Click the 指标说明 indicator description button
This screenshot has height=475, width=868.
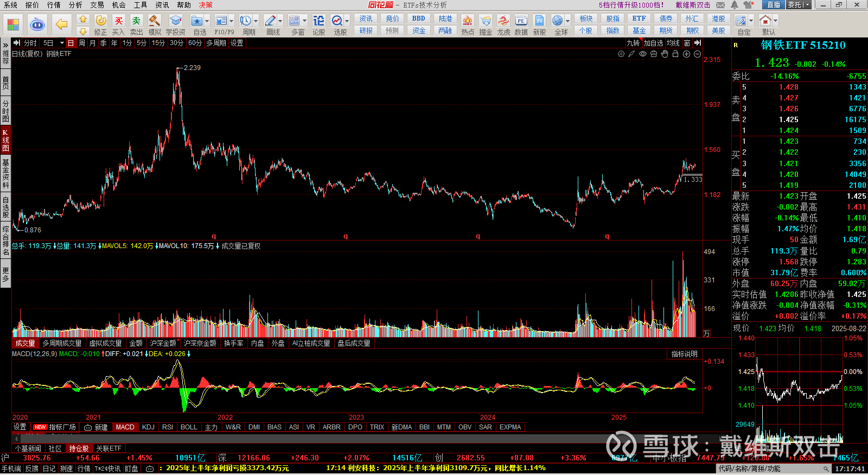pos(684,354)
